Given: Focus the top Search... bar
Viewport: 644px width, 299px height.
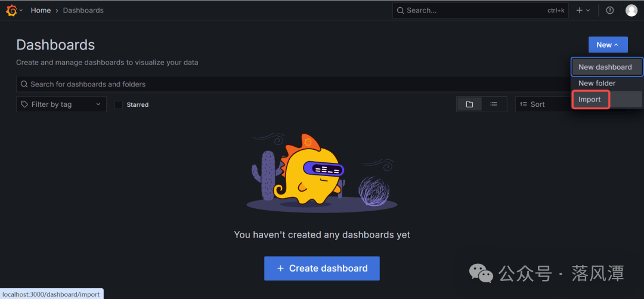Looking at the screenshot, I should 480,10.
